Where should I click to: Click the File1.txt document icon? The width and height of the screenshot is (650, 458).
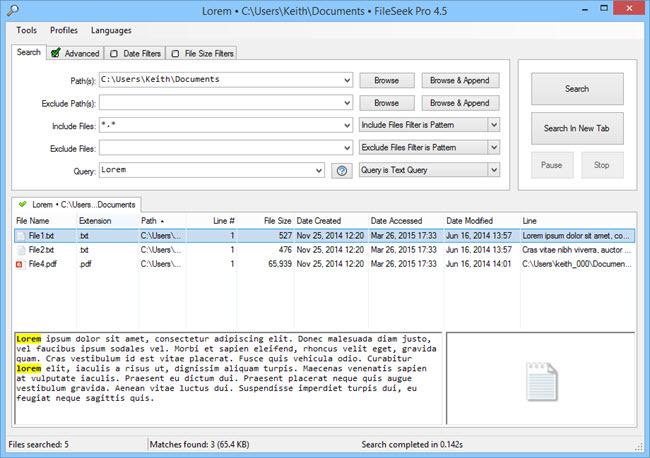[x=21, y=236]
